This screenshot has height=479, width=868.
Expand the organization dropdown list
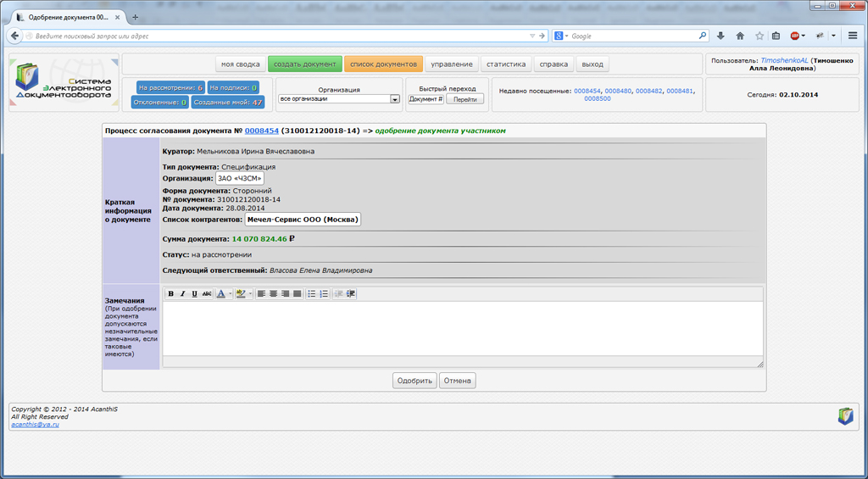pos(394,99)
